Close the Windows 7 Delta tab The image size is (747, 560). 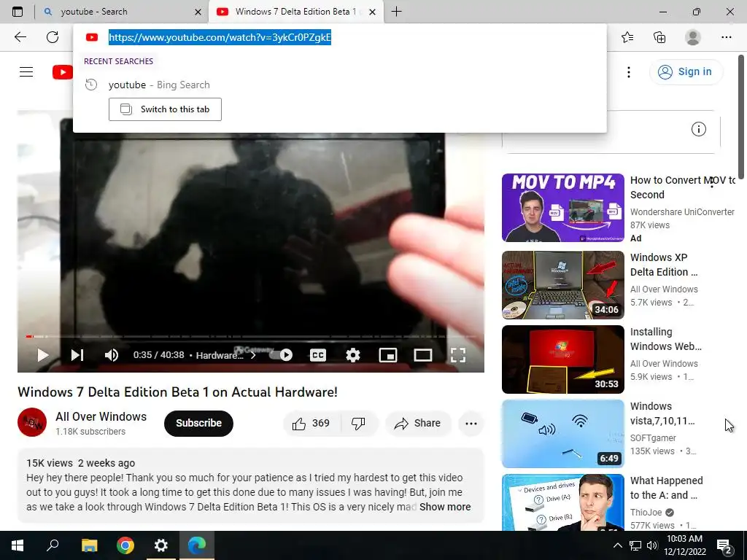(x=373, y=12)
